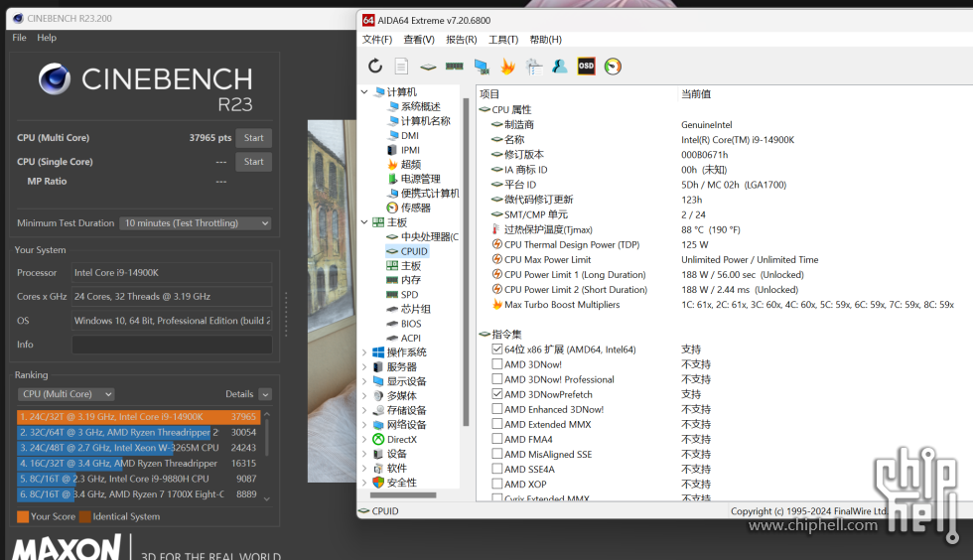Image resolution: width=973 pixels, height=560 pixels.
Task: Collapse the 主板 tree node
Action: 365,222
